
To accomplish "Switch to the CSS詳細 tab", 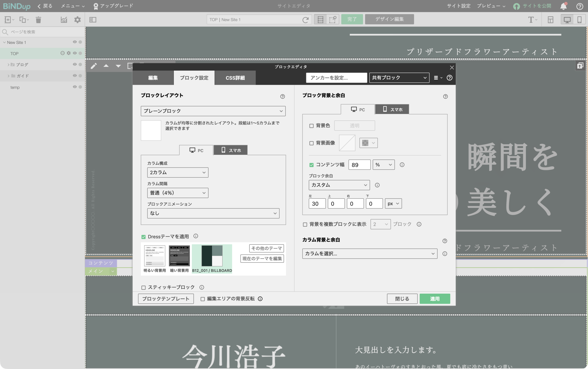I will (235, 78).
